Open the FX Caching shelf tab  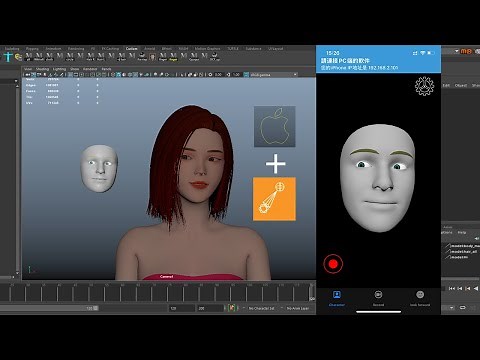pos(110,49)
